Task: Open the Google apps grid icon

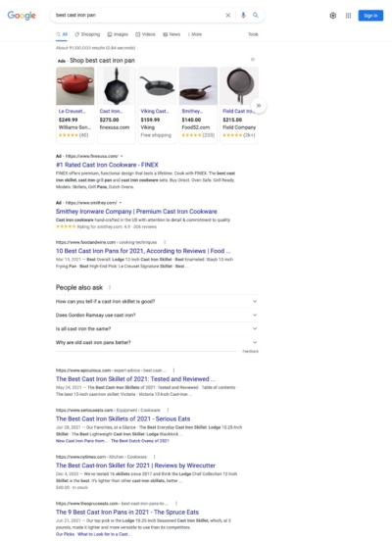Action: coord(349,16)
